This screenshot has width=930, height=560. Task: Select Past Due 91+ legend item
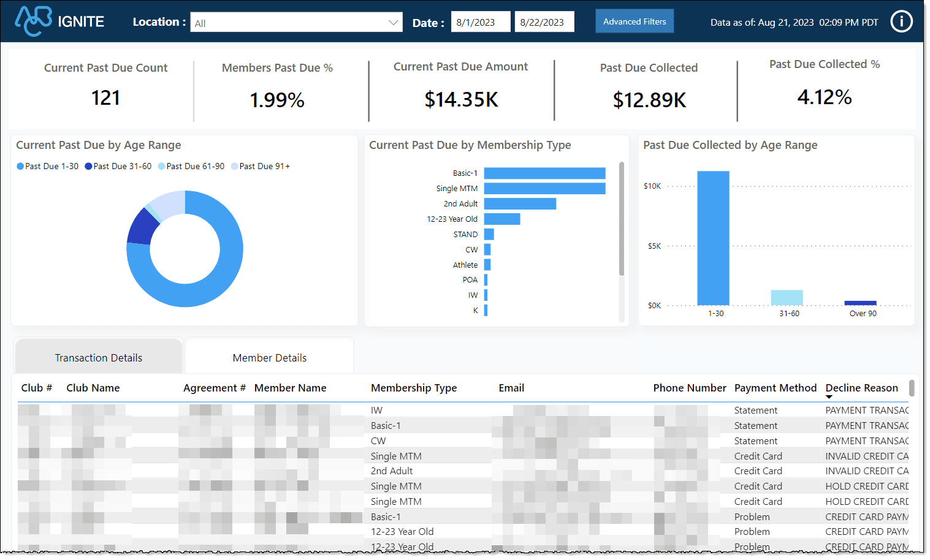point(261,166)
